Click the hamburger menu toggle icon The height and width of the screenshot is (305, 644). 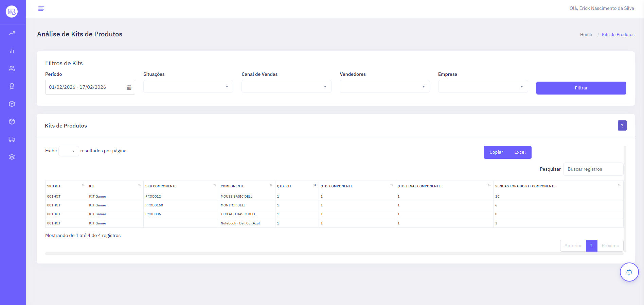coord(41,9)
